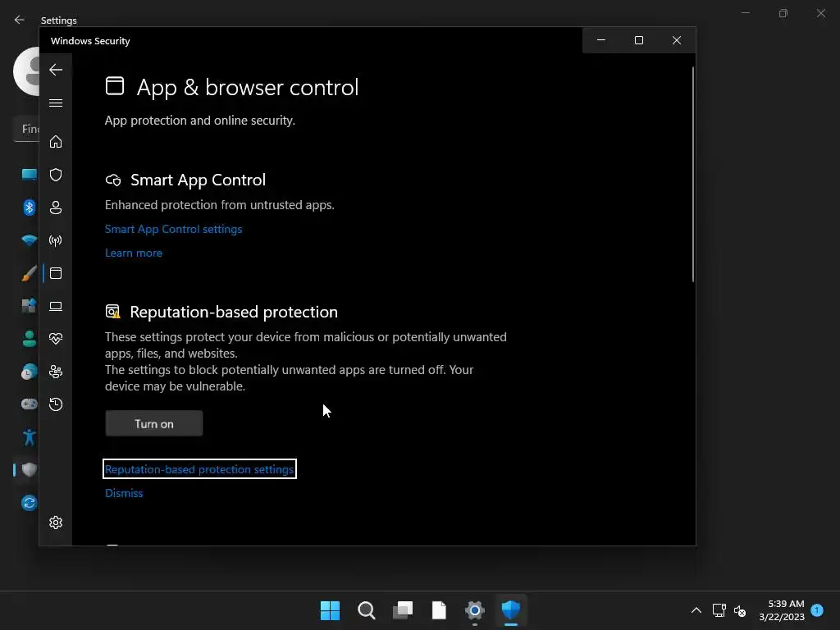Screen dimensions: 840x630
Task: Click the muted volume tray icon
Action: click(740, 610)
